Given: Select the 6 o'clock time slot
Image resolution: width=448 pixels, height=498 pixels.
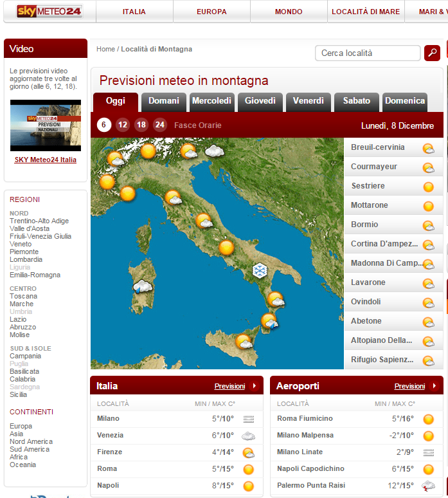Looking at the screenshot, I should 103,125.
